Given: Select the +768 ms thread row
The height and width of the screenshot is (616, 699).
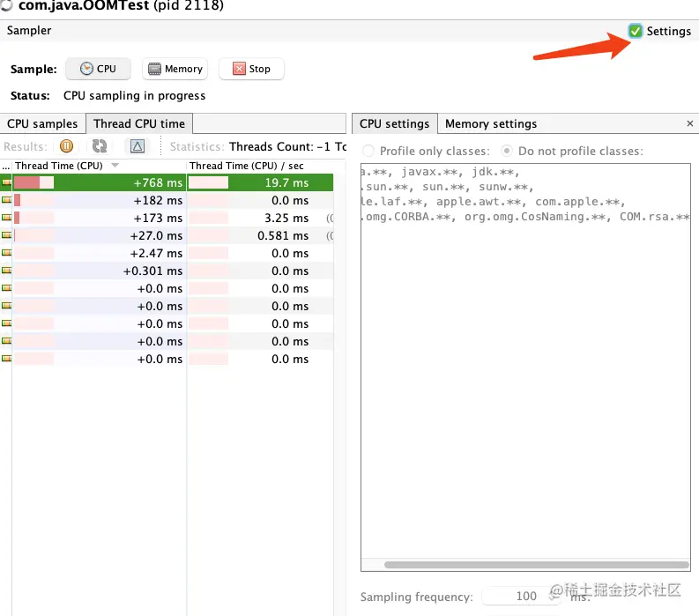Looking at the screenshot, I should [x=167, y=182].
